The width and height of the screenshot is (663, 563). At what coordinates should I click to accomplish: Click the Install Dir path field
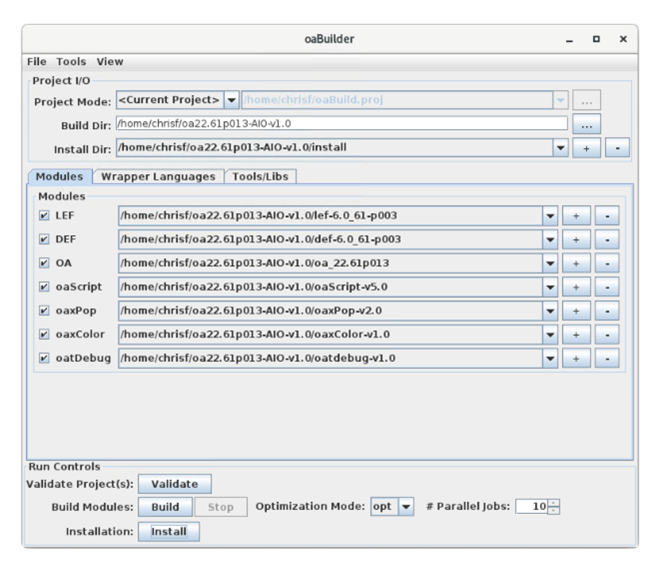(x=334, y=148)
